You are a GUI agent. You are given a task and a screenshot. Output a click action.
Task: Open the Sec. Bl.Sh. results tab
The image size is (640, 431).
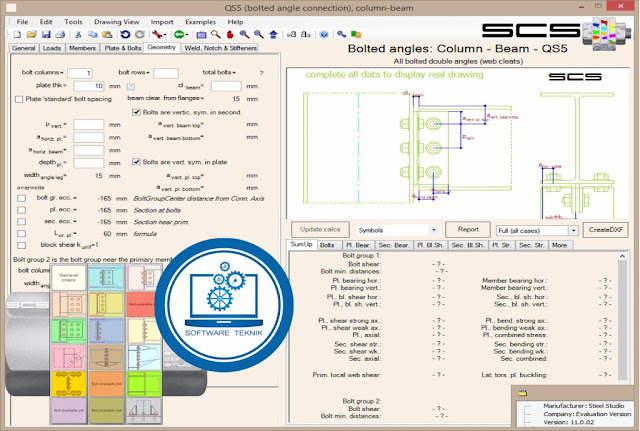tap(468, 245)
